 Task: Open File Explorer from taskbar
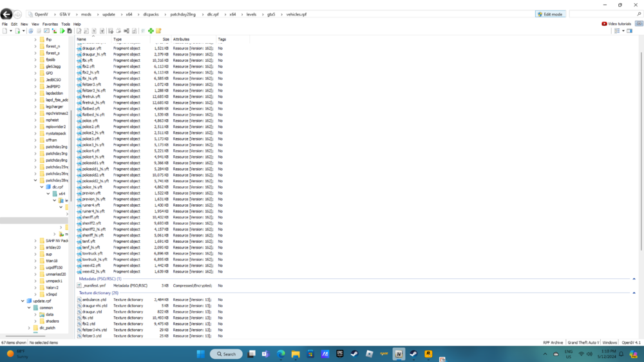pos(296,354)
